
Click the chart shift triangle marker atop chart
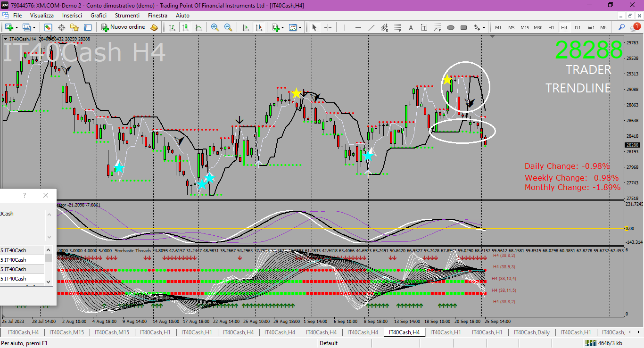tap(493, 36)
